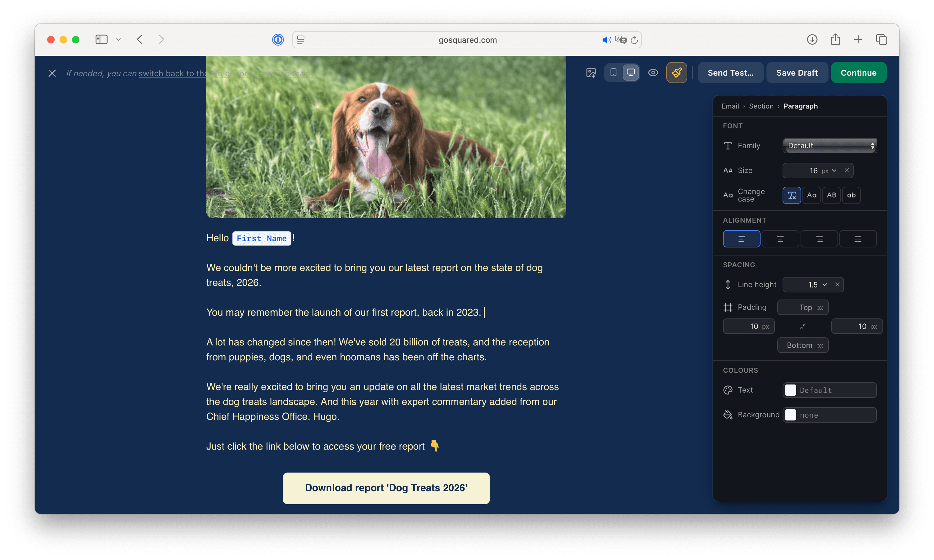Select right alignment

(819, 239)
